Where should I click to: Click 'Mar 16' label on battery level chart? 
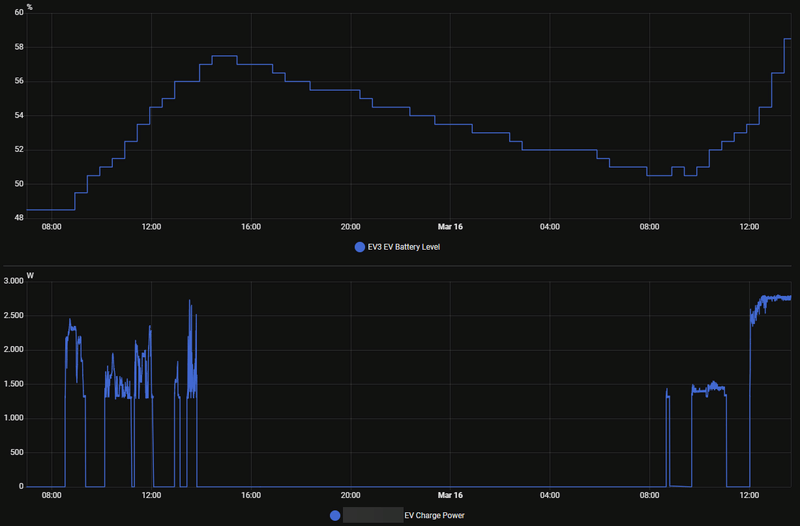click(x=450, y=227)
